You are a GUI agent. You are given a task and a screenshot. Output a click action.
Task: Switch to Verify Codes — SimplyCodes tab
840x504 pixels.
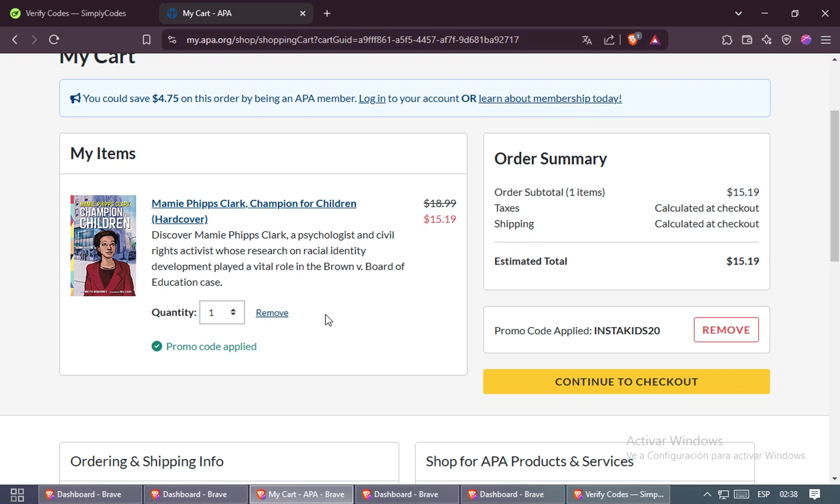[x=76, y=13]
